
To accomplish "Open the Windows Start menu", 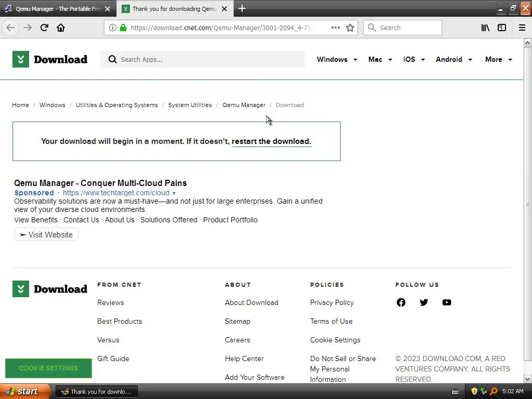I will (x=24, y=391).
